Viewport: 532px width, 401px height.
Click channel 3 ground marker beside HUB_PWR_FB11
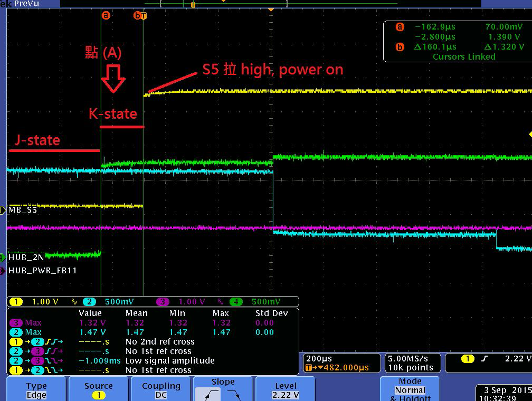[2, 271]
